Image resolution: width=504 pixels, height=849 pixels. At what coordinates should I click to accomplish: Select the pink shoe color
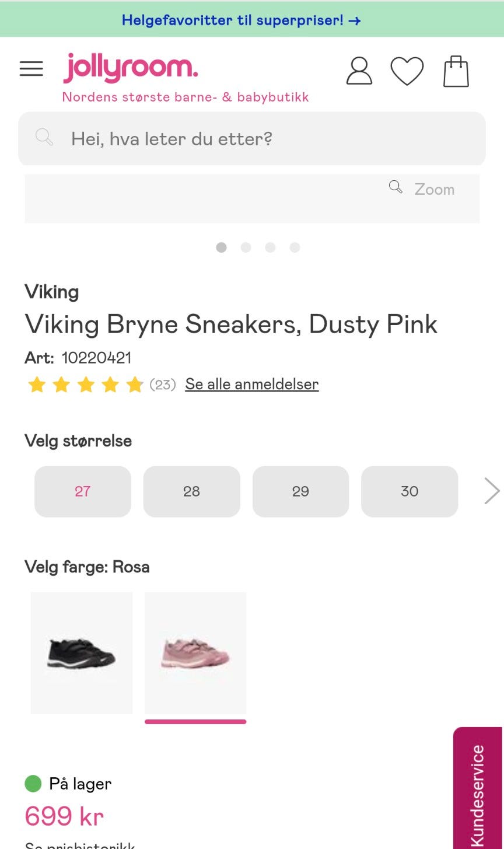point(195,653)
